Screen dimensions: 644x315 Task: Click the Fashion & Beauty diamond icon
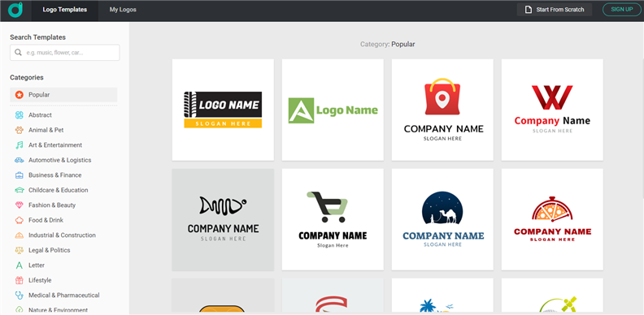(20, 205)
